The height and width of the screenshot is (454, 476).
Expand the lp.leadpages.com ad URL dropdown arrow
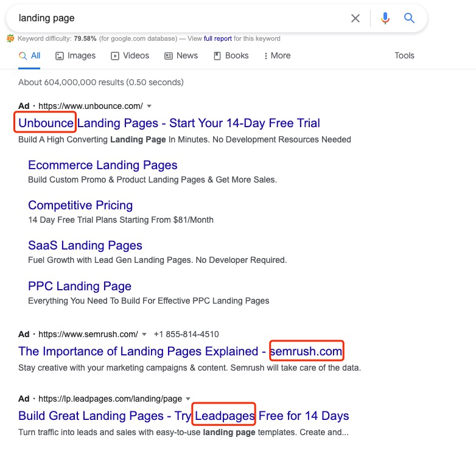point(188,399)
